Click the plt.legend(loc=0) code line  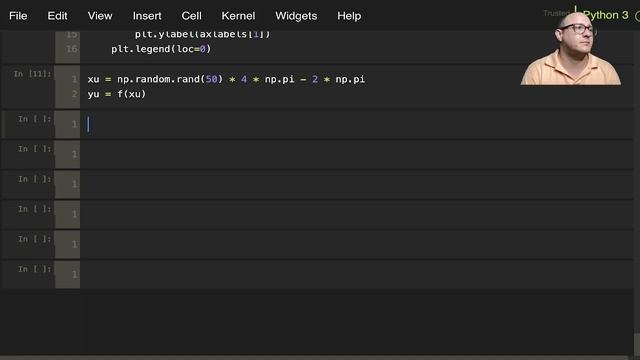click(161, 49)
